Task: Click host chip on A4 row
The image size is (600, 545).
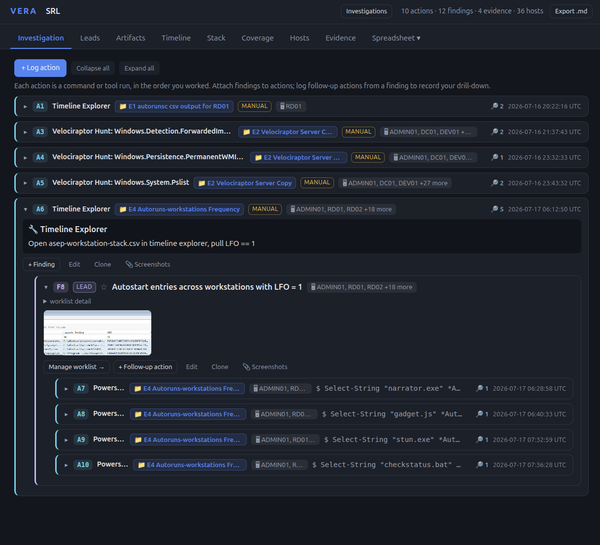Action: coord(433,158)
